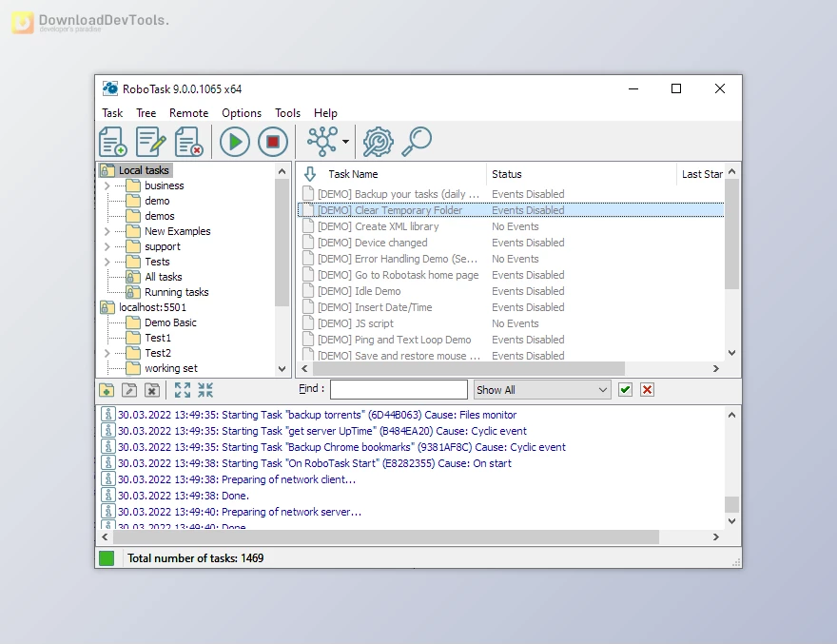Select the demo folder
Screen dimensions: 837x644
[157, 201]
